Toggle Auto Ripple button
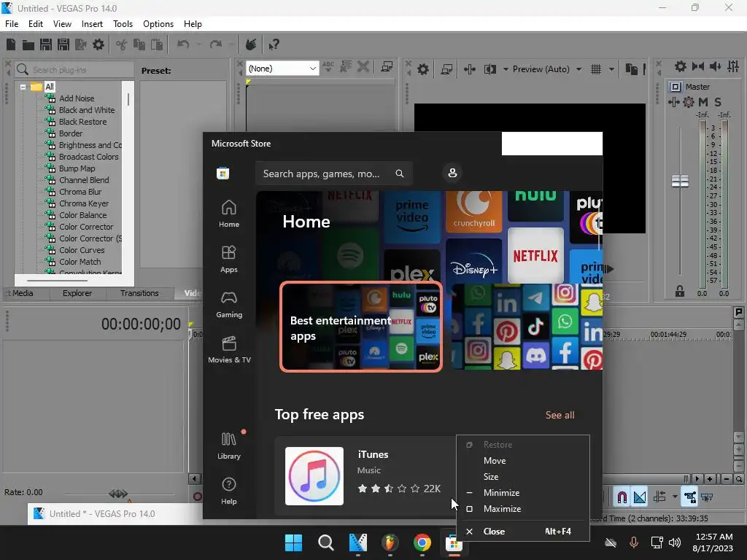747x560 pixels. [659, 497]
